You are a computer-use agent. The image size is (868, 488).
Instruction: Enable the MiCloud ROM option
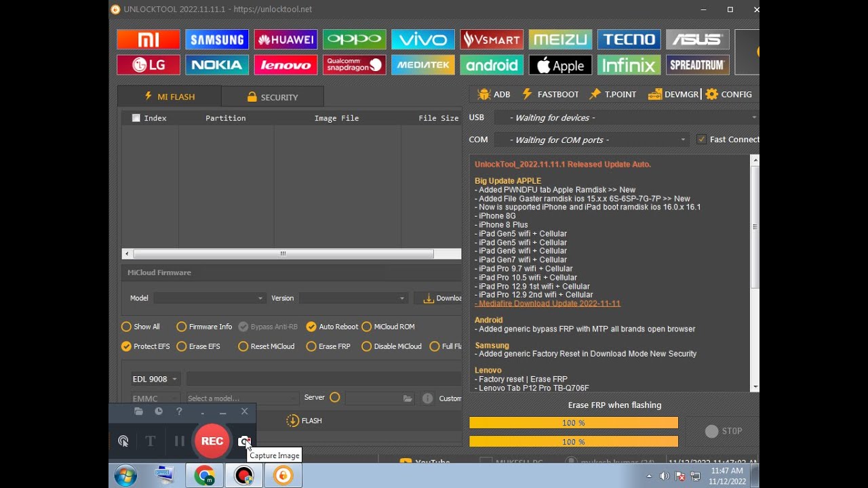pos(389,327)
